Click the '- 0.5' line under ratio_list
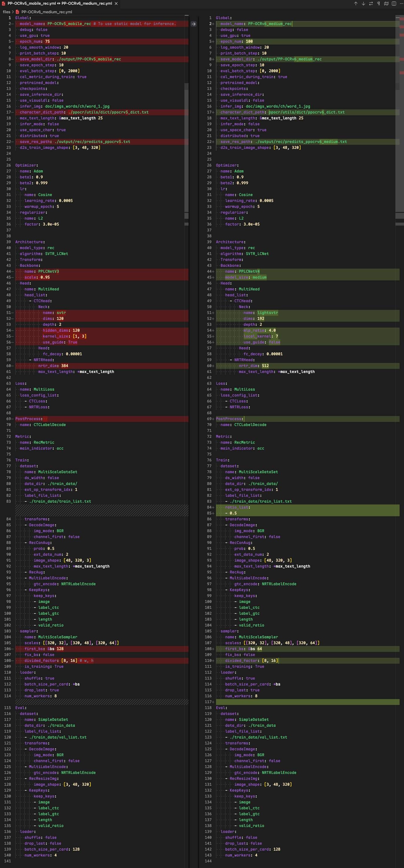The width and height of the screenshot is (404, 868). 307,513
